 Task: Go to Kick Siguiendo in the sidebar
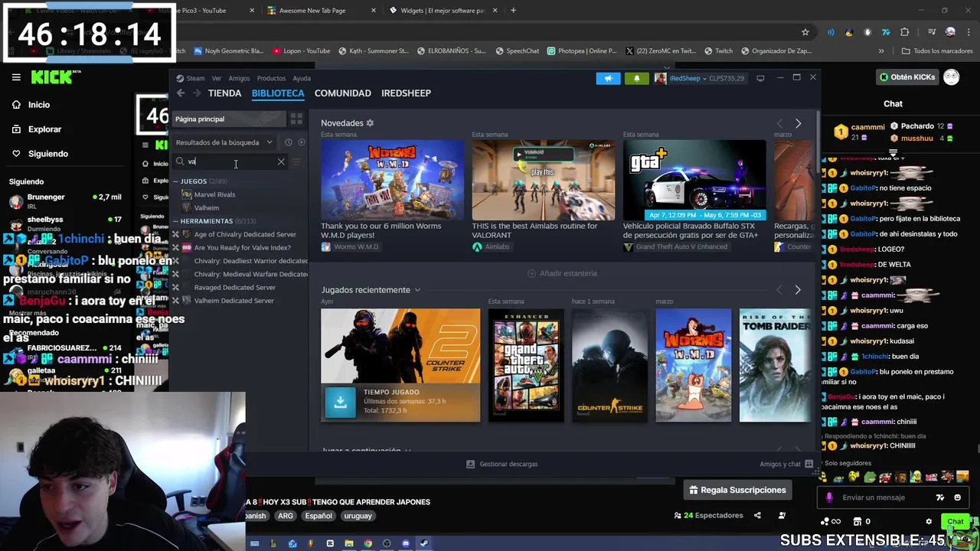coord(47,154)
